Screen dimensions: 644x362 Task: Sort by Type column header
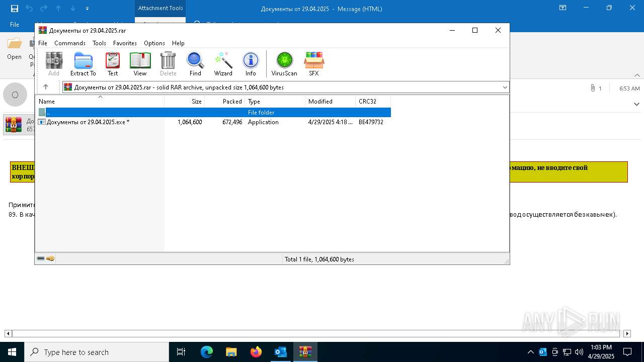[275, 101]
